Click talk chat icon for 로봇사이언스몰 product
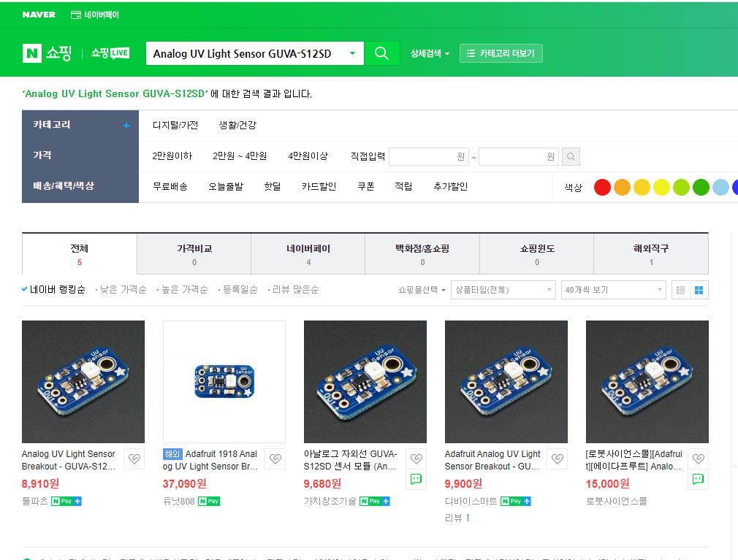738x560 pixels. point(698,479)
